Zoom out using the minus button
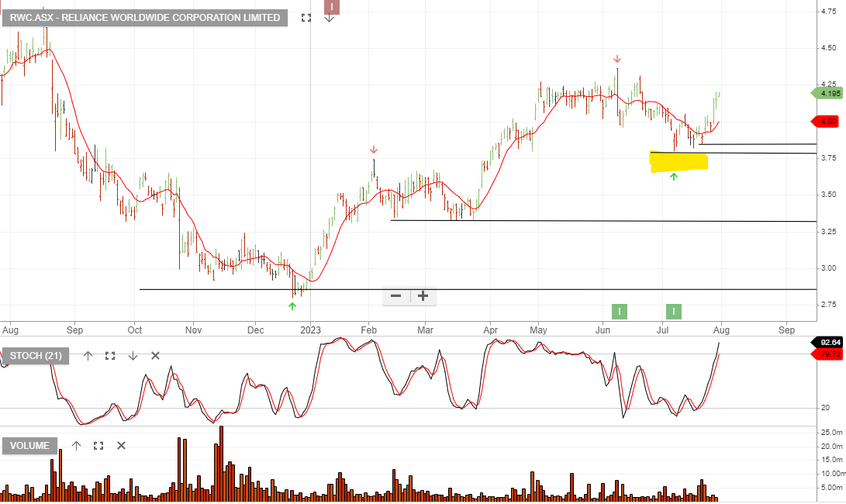 [x=395, y=296]
